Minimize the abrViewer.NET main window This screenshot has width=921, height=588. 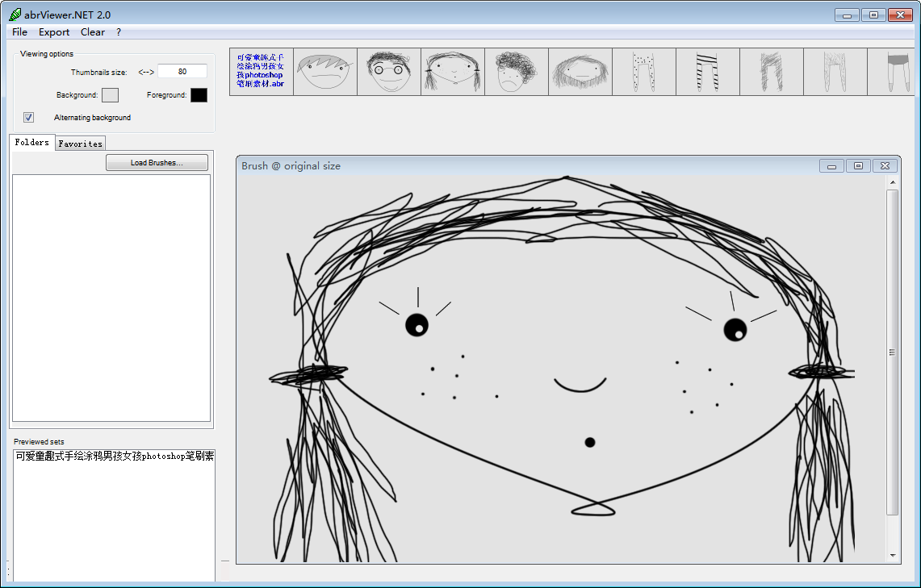(847, 15)
